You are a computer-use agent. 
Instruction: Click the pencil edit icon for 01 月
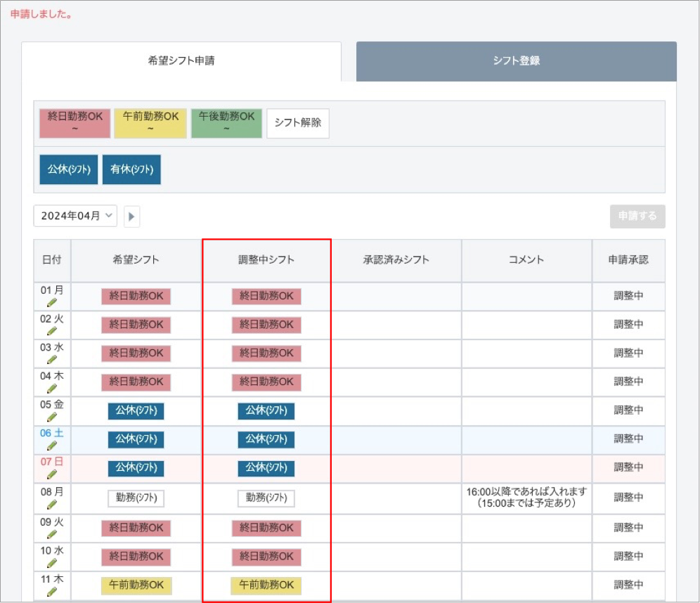(x=51, y=303)
